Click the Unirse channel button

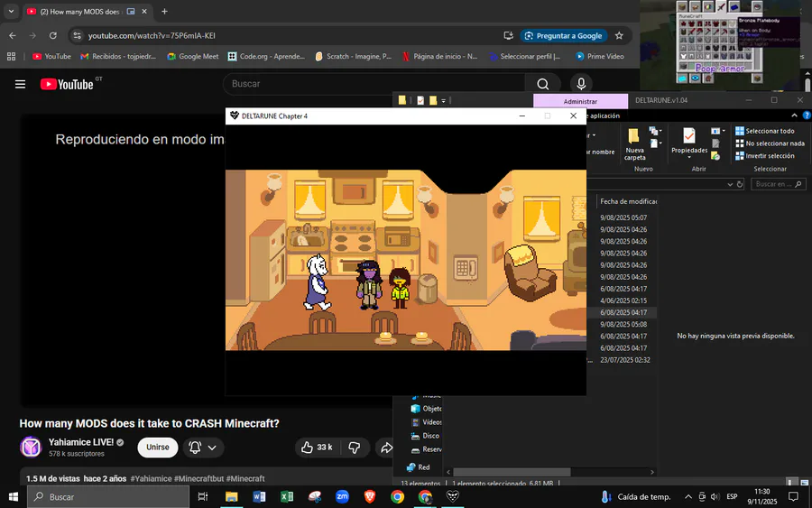pyautogui.click(x=157, y=447)
